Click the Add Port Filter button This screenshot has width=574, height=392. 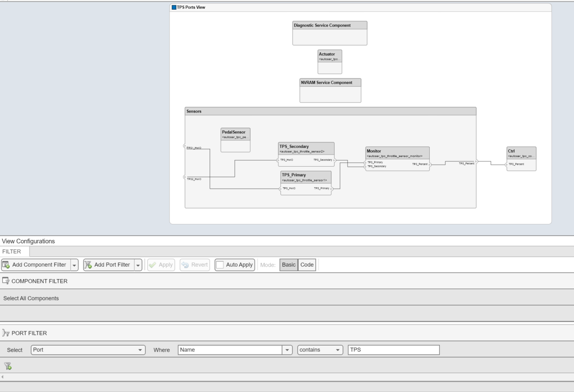coord(108,265)
